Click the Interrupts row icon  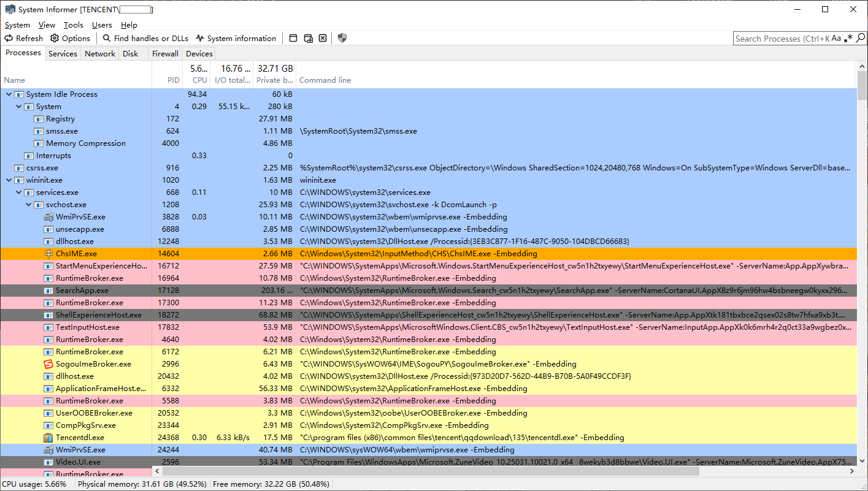click(x=29, y=156)
